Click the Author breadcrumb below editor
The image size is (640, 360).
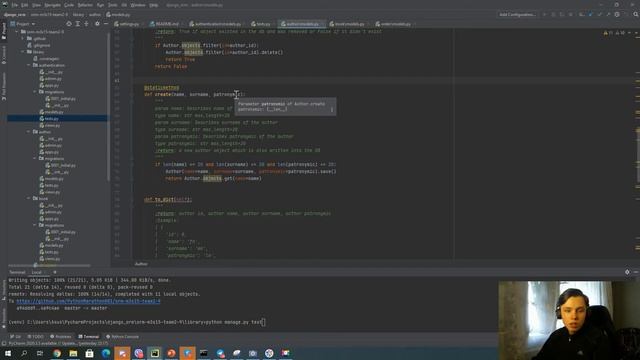point(141,264)
